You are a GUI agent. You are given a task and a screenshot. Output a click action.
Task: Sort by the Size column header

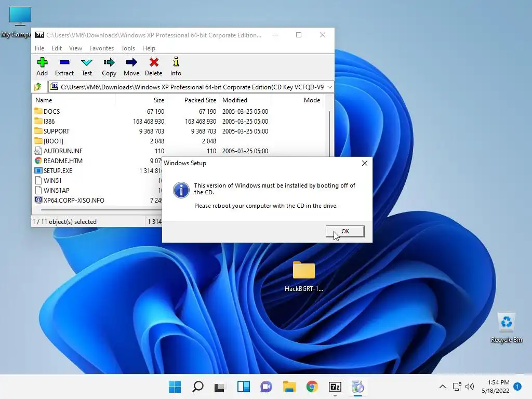point(141,100)
